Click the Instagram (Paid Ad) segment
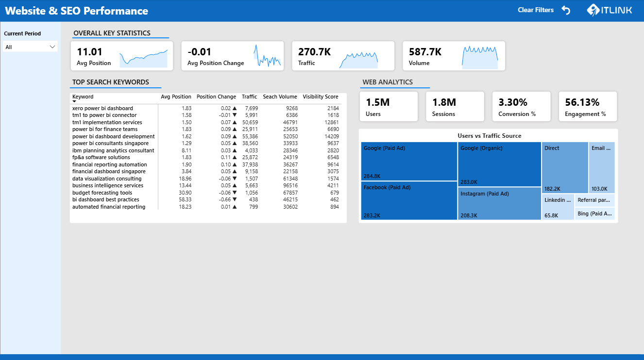Viewport: 644px width, 360px height. [x=499, y=203]
